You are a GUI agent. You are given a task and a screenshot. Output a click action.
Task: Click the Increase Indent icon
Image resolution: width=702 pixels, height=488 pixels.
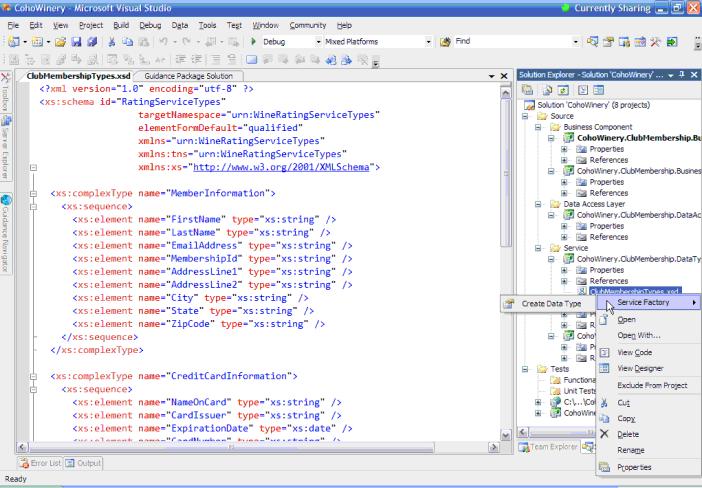(x=196, y=60)
